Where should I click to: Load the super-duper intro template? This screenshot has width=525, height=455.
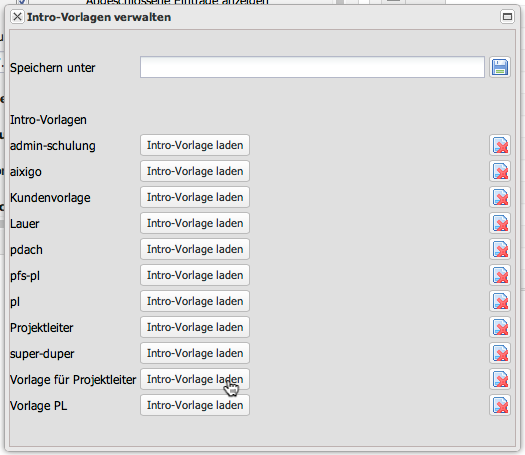point(195,353)
